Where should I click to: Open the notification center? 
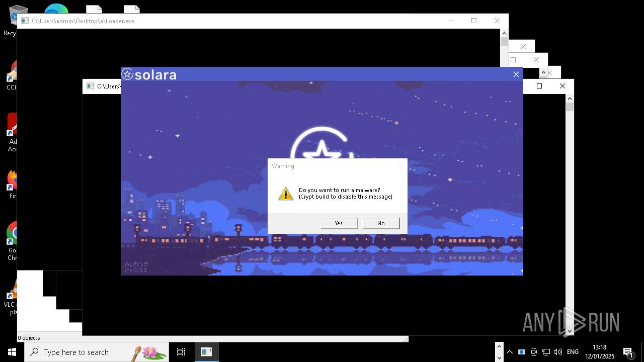click(628, 352)
